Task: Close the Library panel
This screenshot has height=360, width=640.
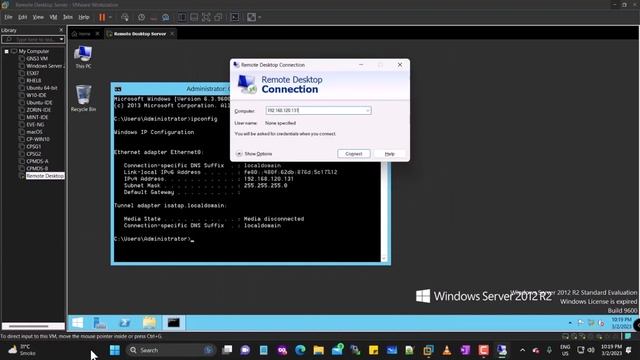Action: (61, 30)
